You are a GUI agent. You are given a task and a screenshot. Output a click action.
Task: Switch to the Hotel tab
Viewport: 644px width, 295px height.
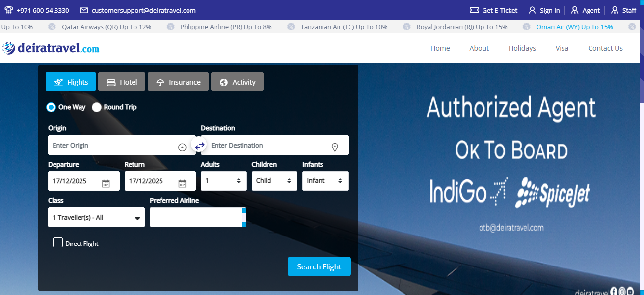click(122, 82)
